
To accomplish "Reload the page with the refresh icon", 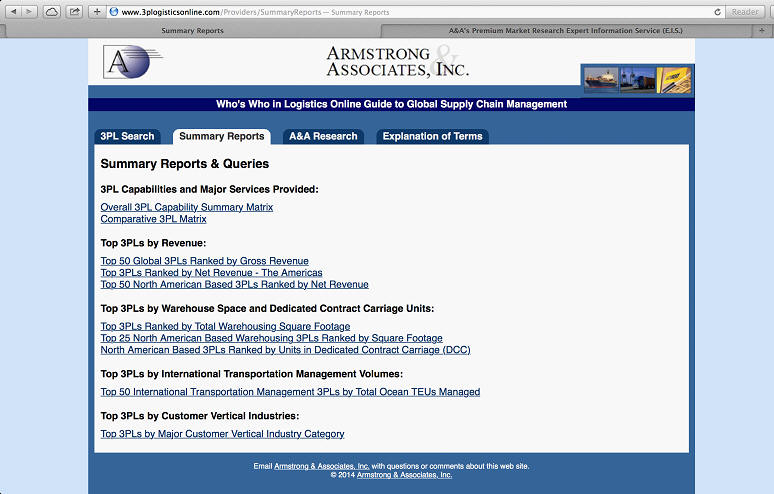I will (718, 11).
